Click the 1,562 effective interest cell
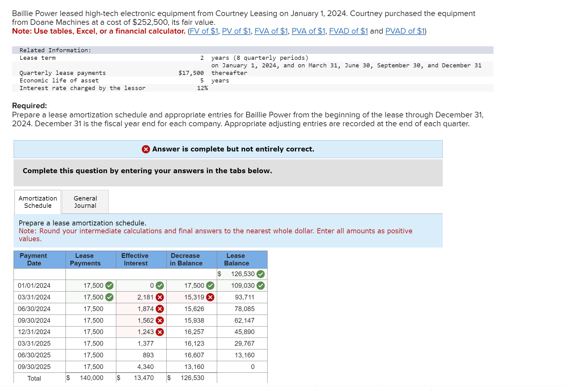The width and height of the screenshot is (566, 392). click(x=141, y=321)
